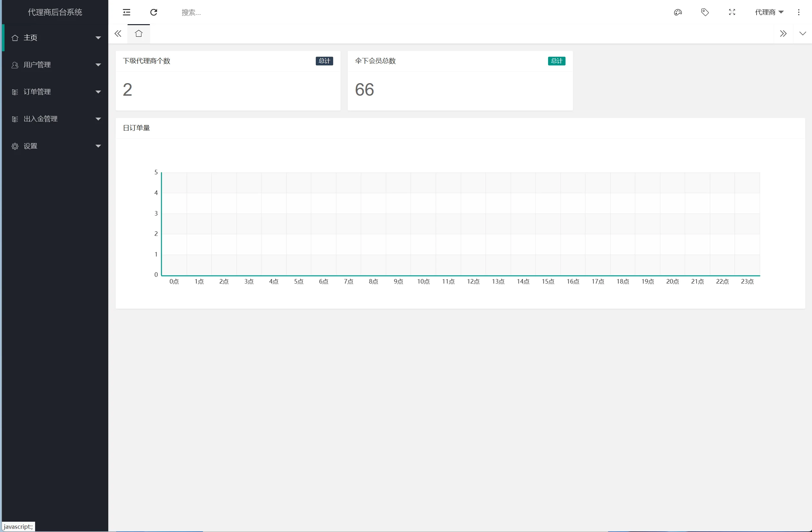Open the 代理商 user dropdown

click(769, 12)
